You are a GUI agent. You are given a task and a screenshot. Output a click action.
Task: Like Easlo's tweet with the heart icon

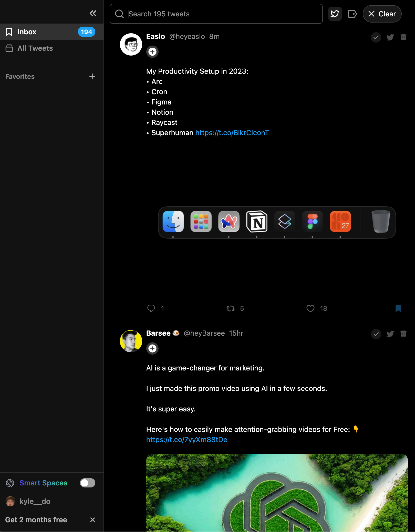coord(310,308)
